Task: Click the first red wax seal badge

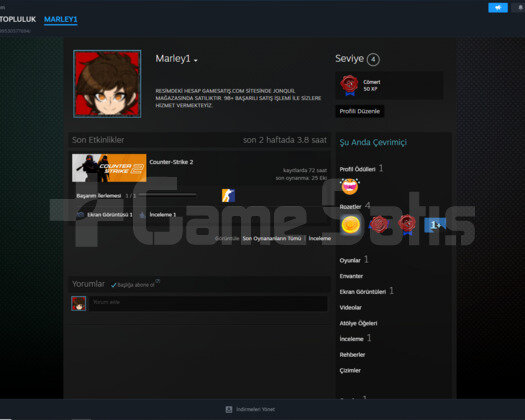Action: tap(379, 224)
